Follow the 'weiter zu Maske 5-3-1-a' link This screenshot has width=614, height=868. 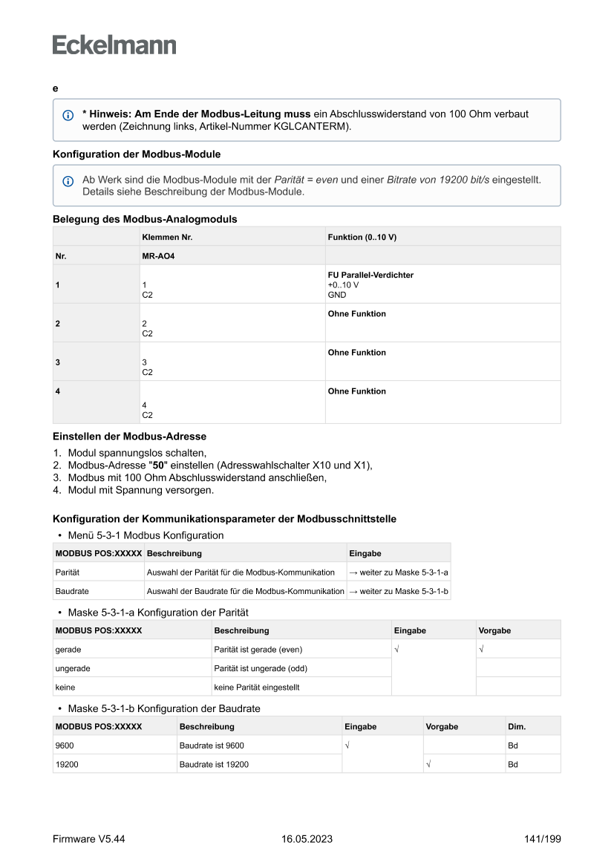pos(399,572)
